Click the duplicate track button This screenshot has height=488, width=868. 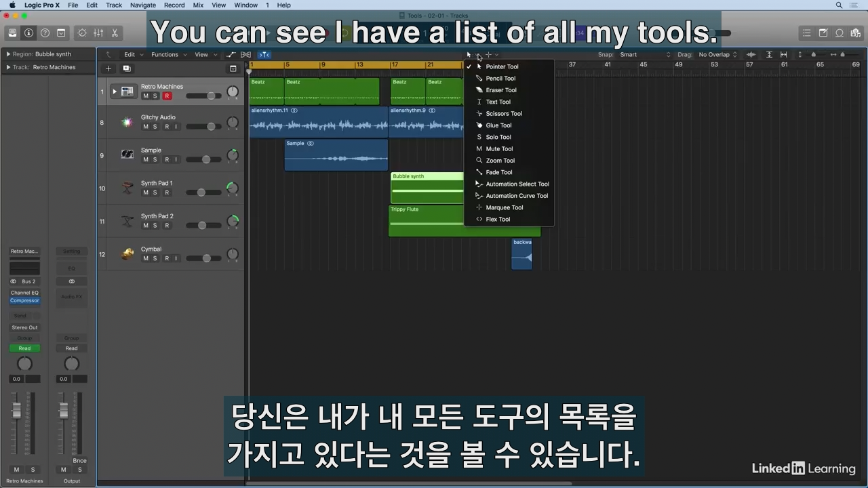(126, 68)
